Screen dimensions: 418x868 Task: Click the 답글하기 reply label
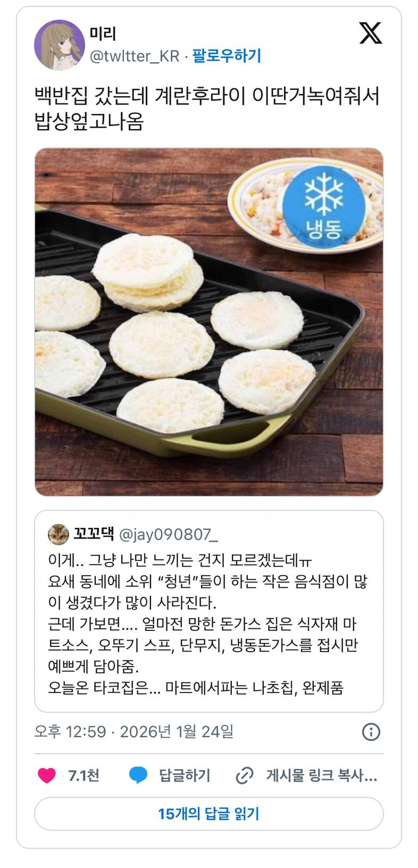185,776
